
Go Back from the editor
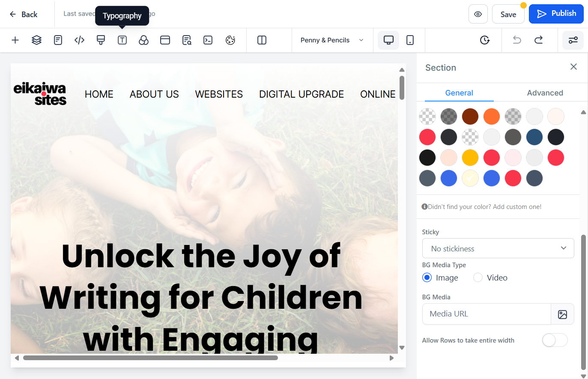tap(24, 14)
